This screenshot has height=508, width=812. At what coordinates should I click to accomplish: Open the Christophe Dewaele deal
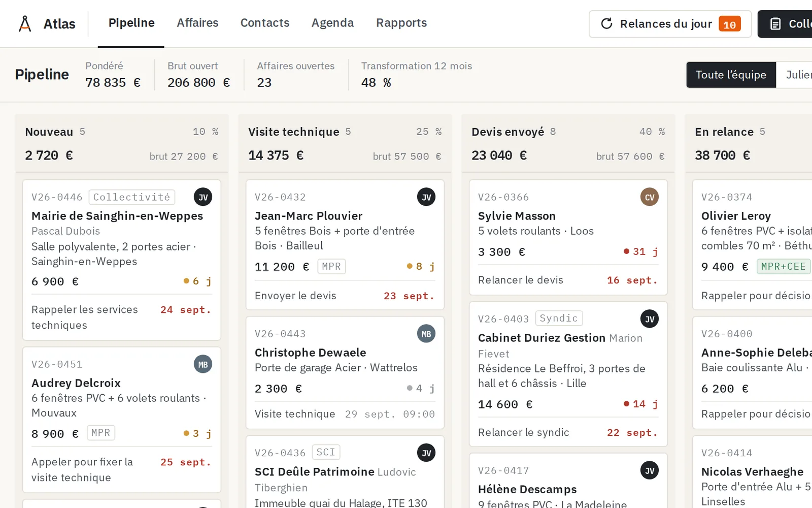tap(345, 373)
